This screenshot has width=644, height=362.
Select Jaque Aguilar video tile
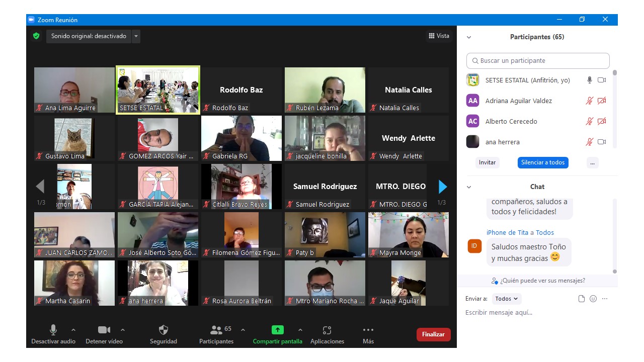(409, 283)
